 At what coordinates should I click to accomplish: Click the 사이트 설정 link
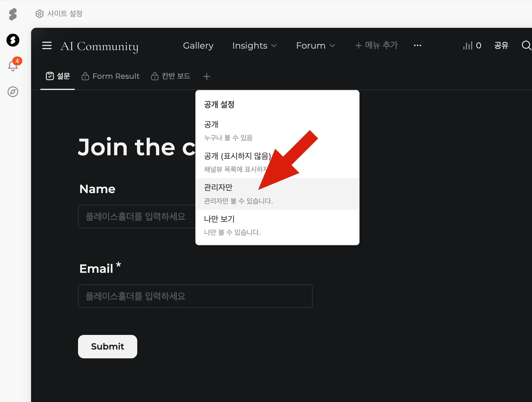coord(59,13)
